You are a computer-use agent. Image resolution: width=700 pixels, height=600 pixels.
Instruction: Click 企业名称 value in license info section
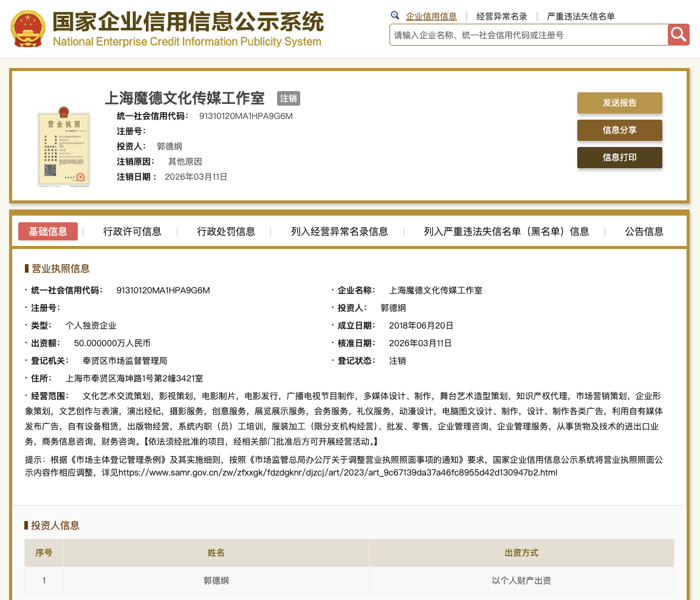click(x=436, y=290)
